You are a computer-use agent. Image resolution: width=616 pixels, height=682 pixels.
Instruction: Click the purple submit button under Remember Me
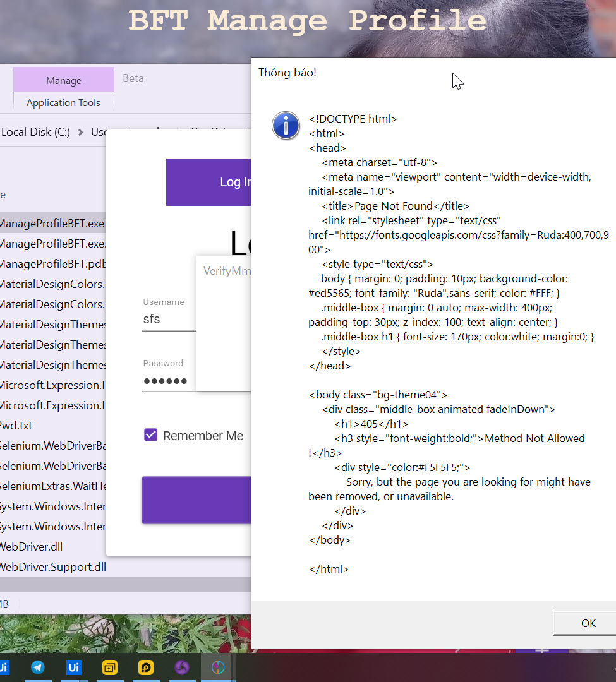coord(196,500)
